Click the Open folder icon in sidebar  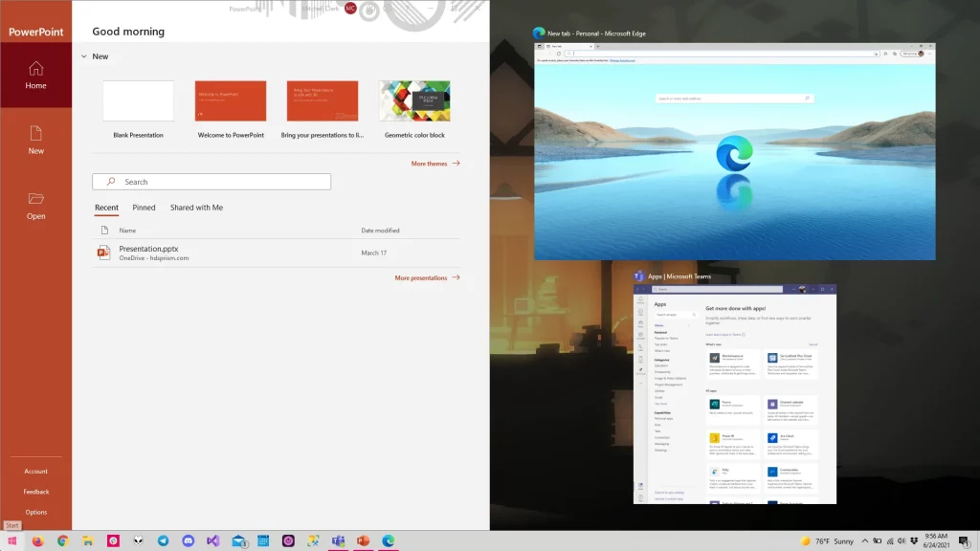click(35, 199)
